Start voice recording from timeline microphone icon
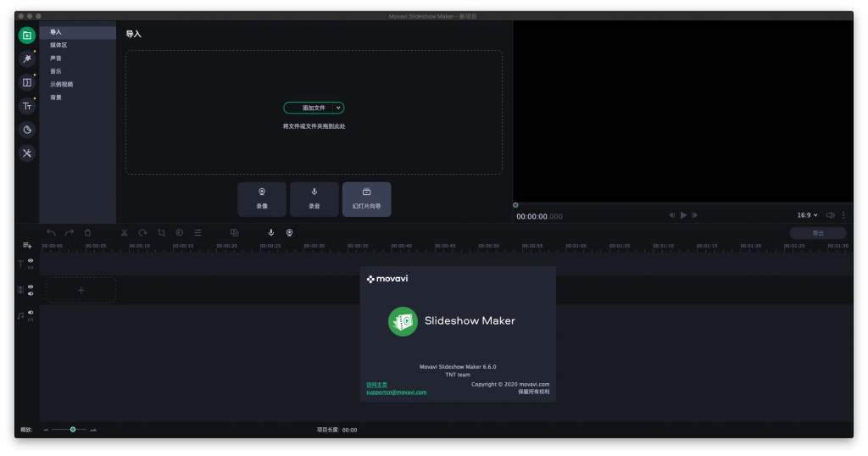868x456 pixels. pyautogui.click(x=270, y=232)
